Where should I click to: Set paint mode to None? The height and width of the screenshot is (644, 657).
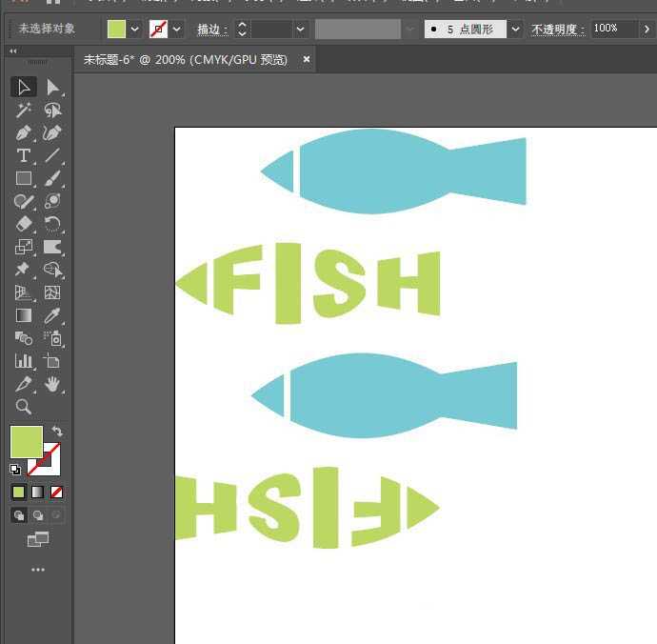[57, 493]
